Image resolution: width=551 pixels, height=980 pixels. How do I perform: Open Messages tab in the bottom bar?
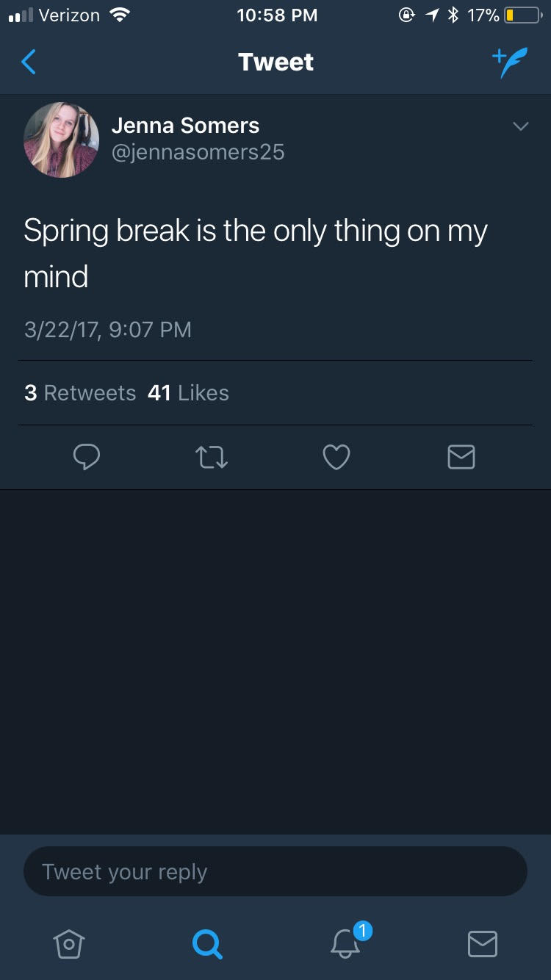click(483, 943)
